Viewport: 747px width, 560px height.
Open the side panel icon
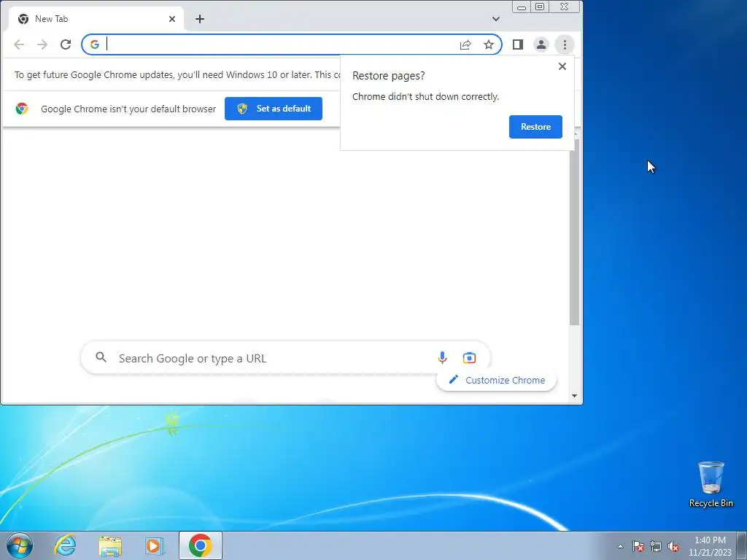coord(518,44)
